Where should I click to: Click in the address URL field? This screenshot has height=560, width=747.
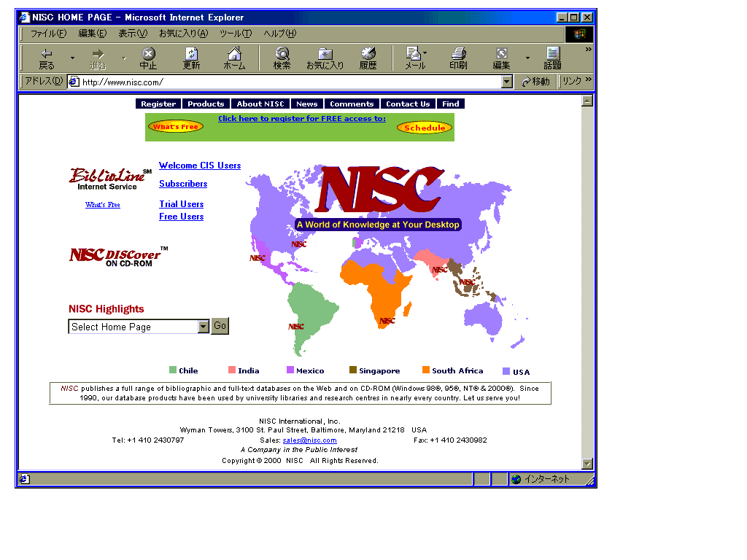290,82
